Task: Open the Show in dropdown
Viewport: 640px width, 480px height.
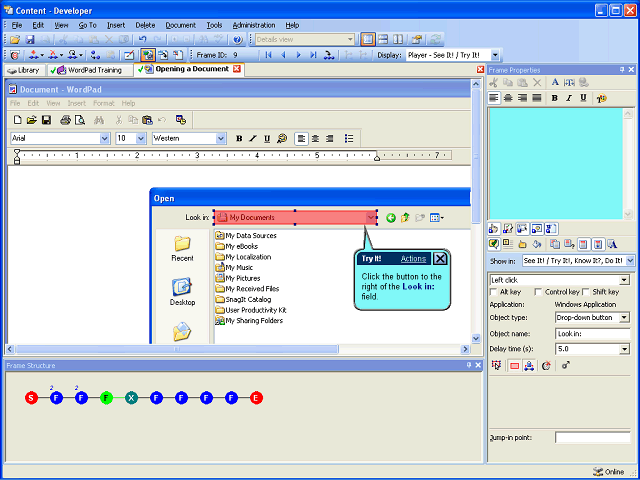Action: tap(630, 260)
